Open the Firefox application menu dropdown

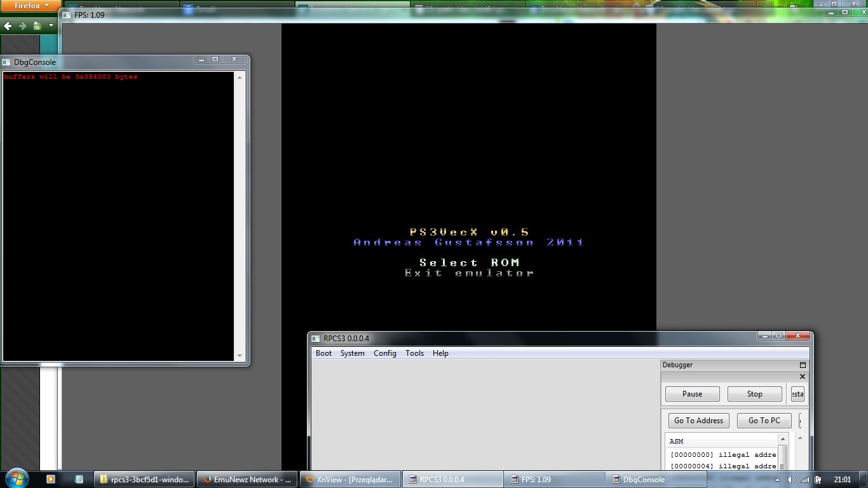31,6
